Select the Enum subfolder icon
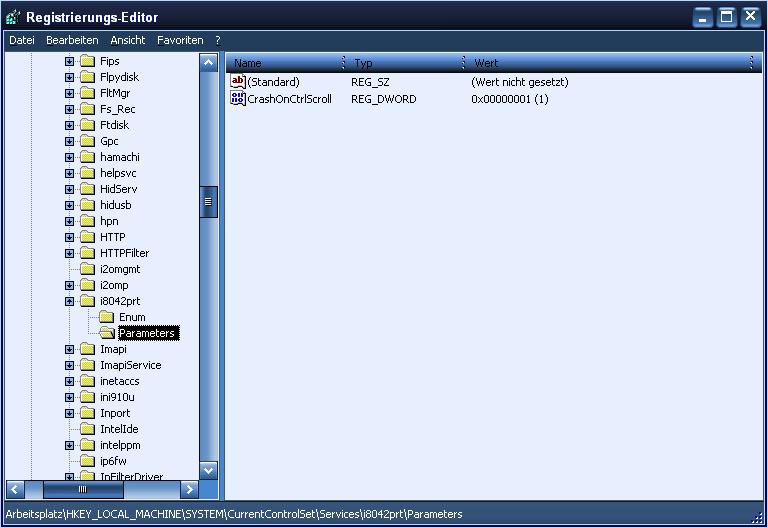Screen dimensions: 768x528 pos(106,317)
